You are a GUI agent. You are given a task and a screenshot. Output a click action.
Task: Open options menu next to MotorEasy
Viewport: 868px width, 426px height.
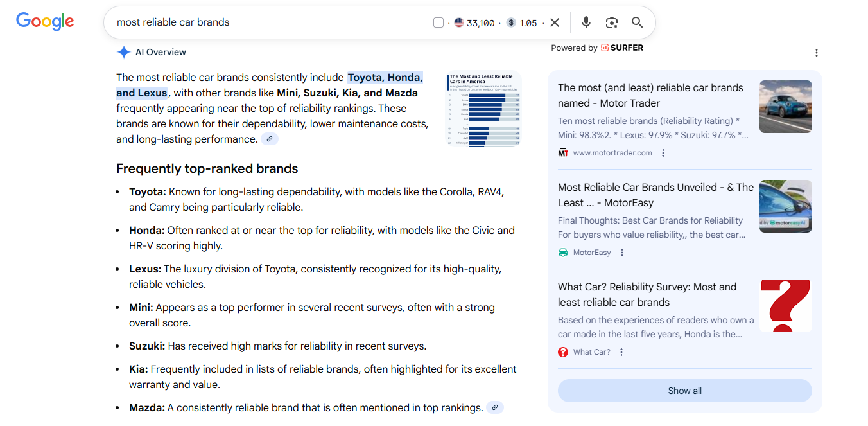(621, 253)
